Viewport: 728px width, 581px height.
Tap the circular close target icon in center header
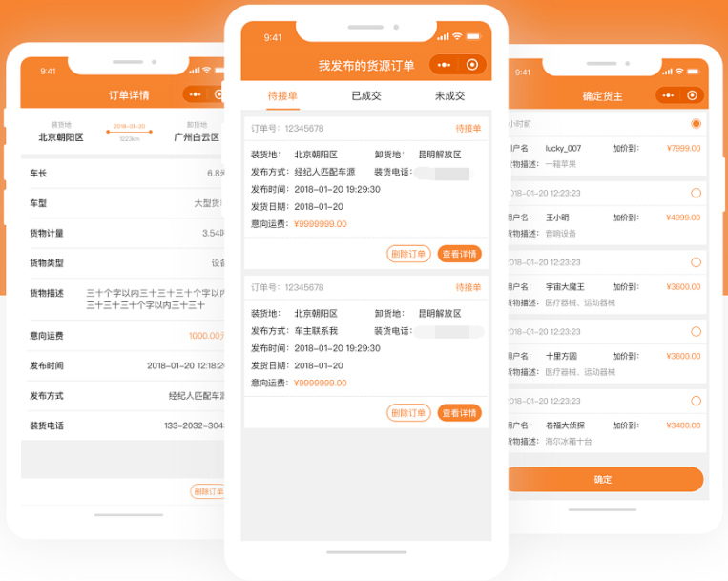[x=472, y=65]
